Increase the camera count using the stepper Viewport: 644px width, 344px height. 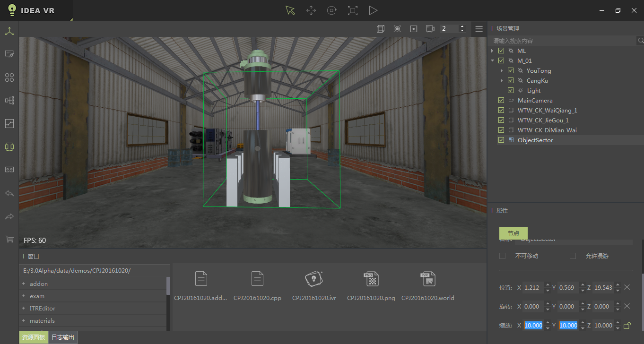click(x=461, y=26)
